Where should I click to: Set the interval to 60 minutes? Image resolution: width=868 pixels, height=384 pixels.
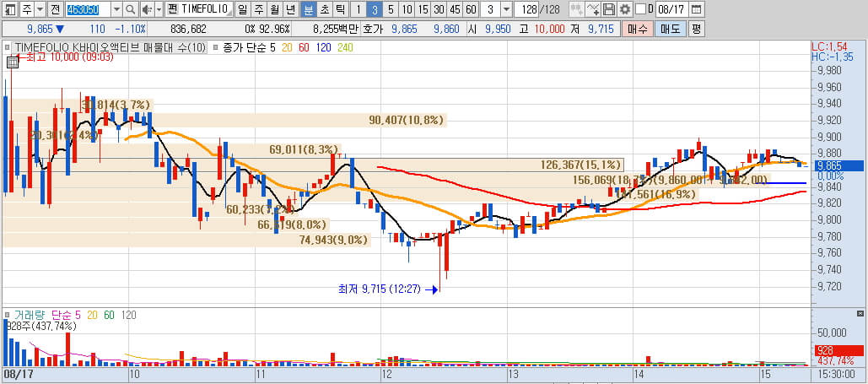pos(471,9)
